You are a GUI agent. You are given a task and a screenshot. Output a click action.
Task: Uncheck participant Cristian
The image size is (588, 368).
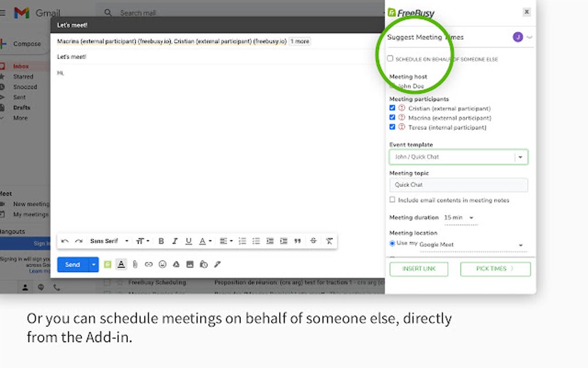(392, 108)
